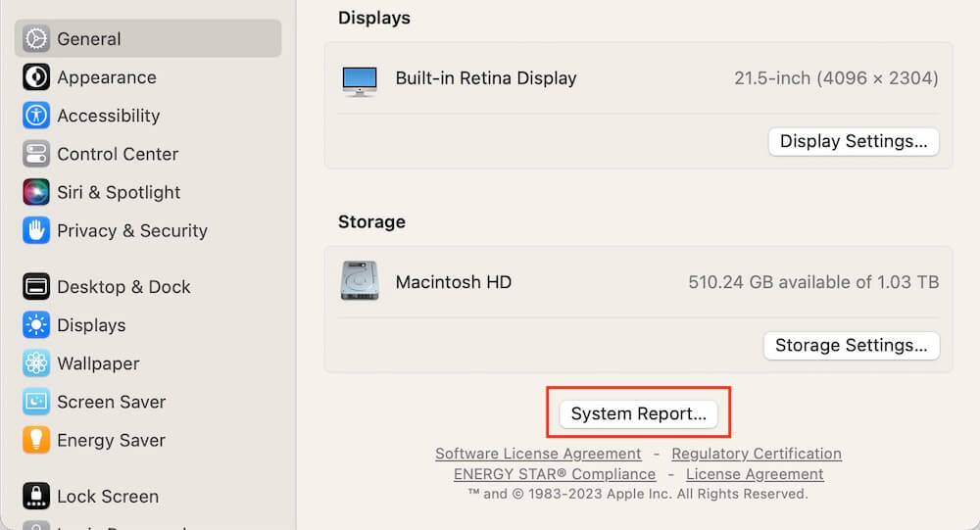980x530 pixels.
Task: Click the Energy Saver bulb icon
Action: pos(36,440)
